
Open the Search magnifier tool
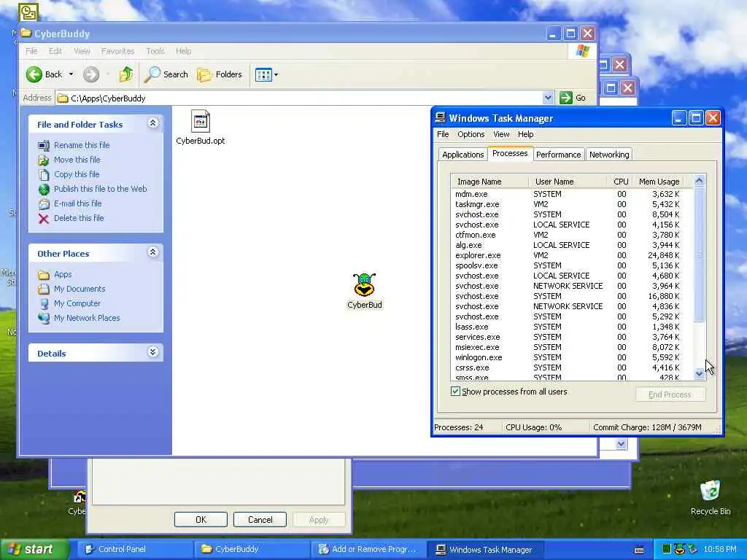tap(152, 74)
